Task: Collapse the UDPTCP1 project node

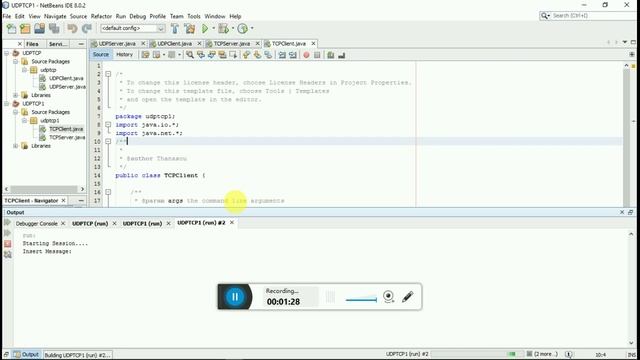Action: (x=7, y=104)
